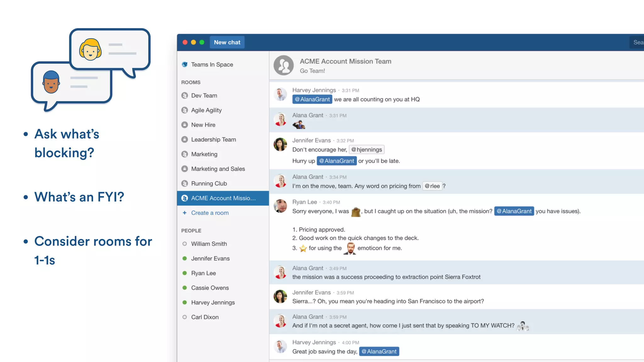644x362 pixels.
Task: Open the Create a room link
Action: tap(210, 213)
